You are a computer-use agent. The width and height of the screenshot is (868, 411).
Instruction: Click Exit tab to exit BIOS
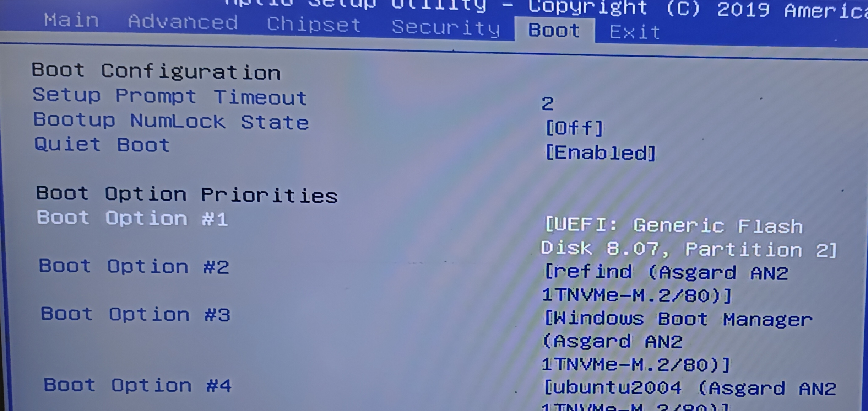(x=636, y=31)
